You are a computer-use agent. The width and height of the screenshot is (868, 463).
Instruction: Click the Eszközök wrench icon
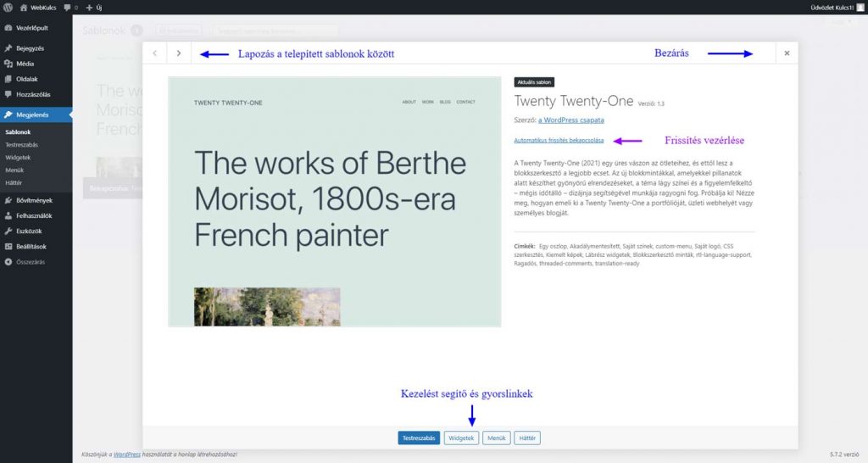pos(8,231)
